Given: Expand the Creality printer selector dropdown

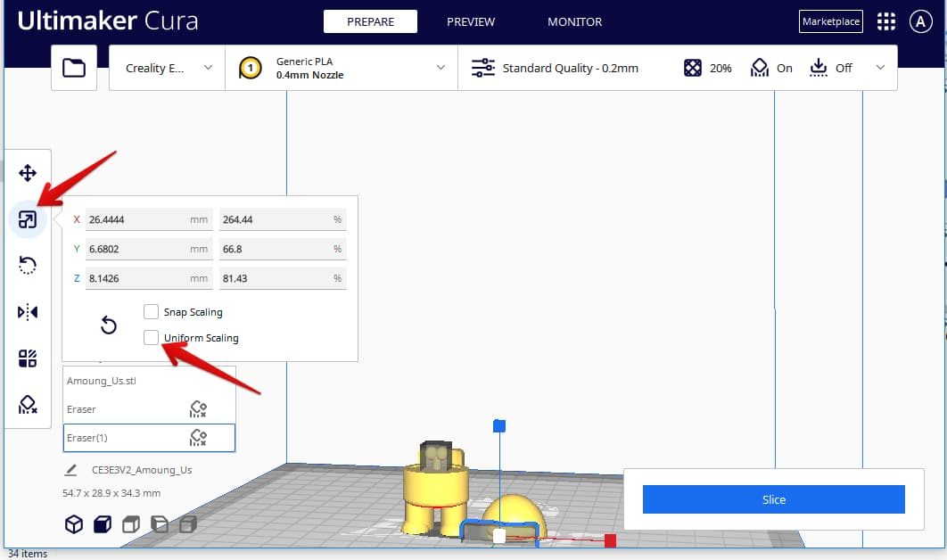Looking at the screenshot, I should click(168, 68).
